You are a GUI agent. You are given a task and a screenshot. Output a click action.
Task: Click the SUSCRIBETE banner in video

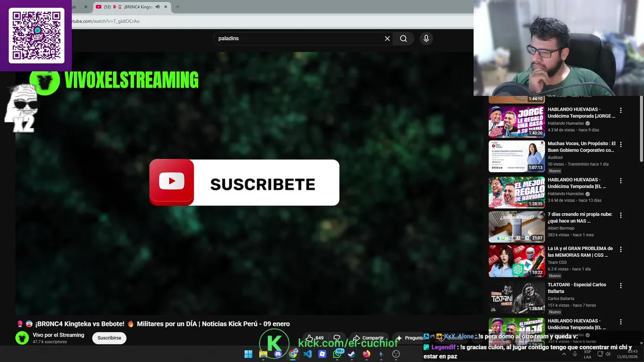pyautogui.click(x=244, y=183)
